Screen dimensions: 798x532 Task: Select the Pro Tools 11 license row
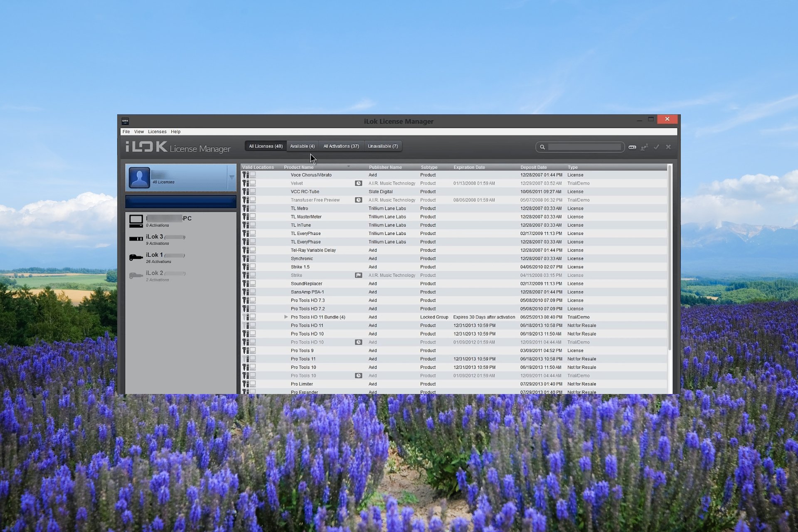pos(454,359)
